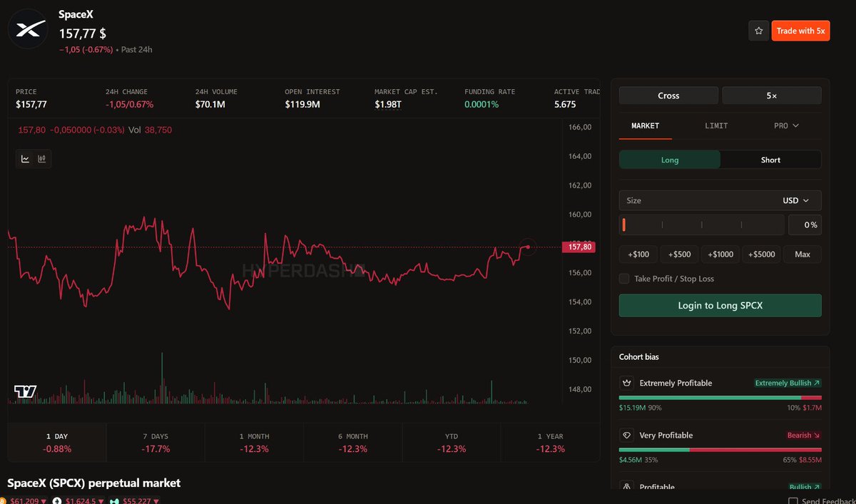Add +$500 to order size

click(679, 254)
